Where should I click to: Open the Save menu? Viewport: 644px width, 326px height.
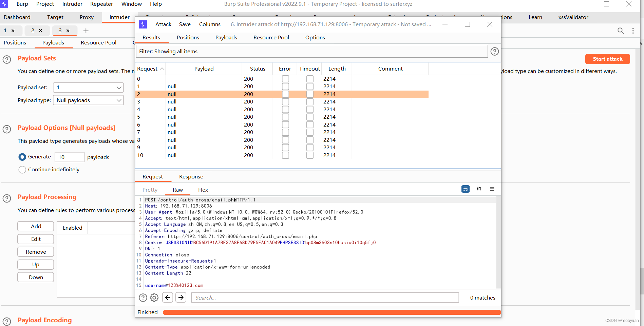185,24
